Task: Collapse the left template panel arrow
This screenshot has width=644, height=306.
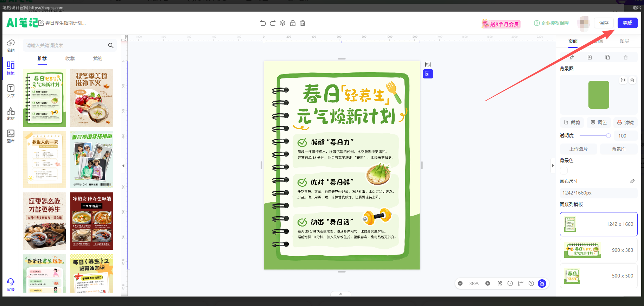Action: 123,166
